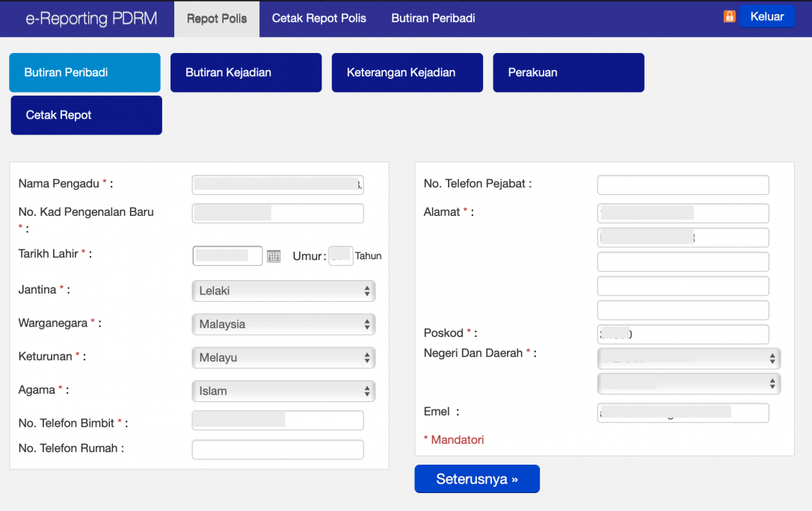Screen dimensions: 812x511
Task: Open the Negeri Dan Daerah state dropdown
Action: click(x=688, y=358)
